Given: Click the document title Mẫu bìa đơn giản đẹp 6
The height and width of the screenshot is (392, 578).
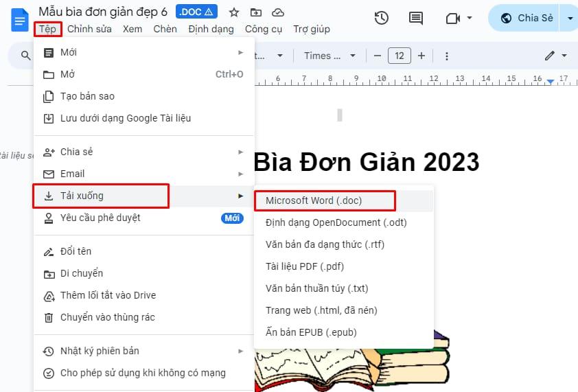Looking at the screenshot, I should tap(103, 12).
